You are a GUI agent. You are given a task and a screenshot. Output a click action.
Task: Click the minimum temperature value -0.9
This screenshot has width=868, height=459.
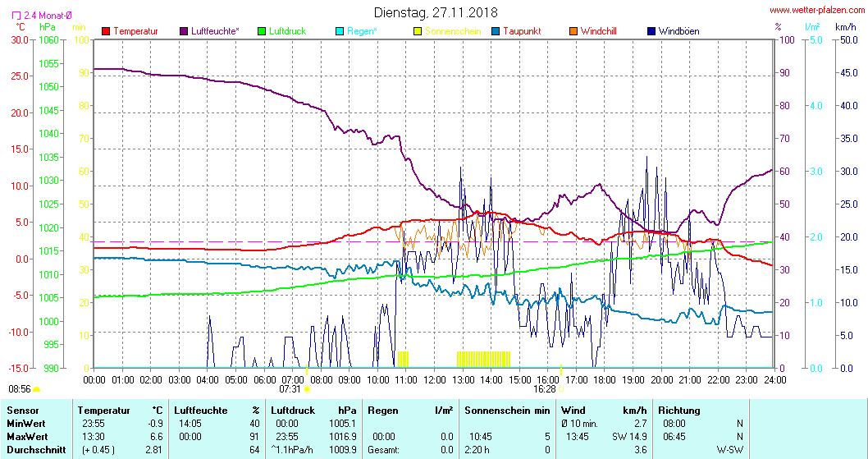click(x=158, y=424)
